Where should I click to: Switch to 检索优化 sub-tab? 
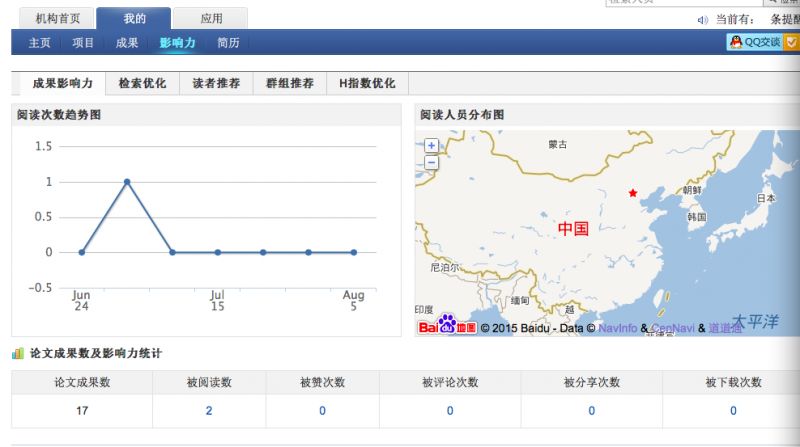coord(142,83)
